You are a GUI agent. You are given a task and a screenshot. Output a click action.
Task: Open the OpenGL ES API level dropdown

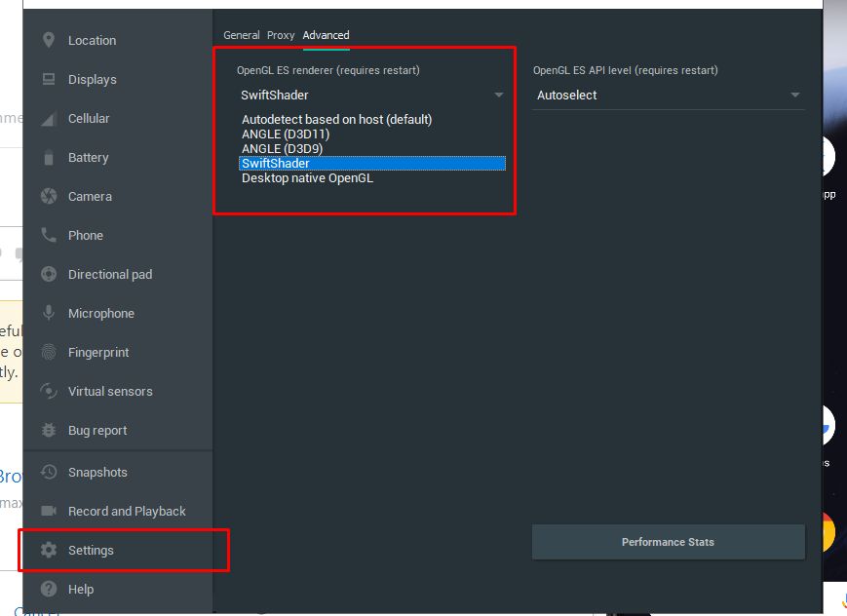click(x=669, y=96)
